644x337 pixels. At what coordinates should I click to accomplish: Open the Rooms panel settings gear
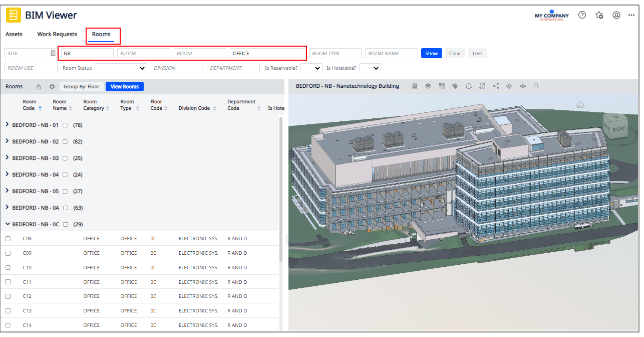[52, 87]
